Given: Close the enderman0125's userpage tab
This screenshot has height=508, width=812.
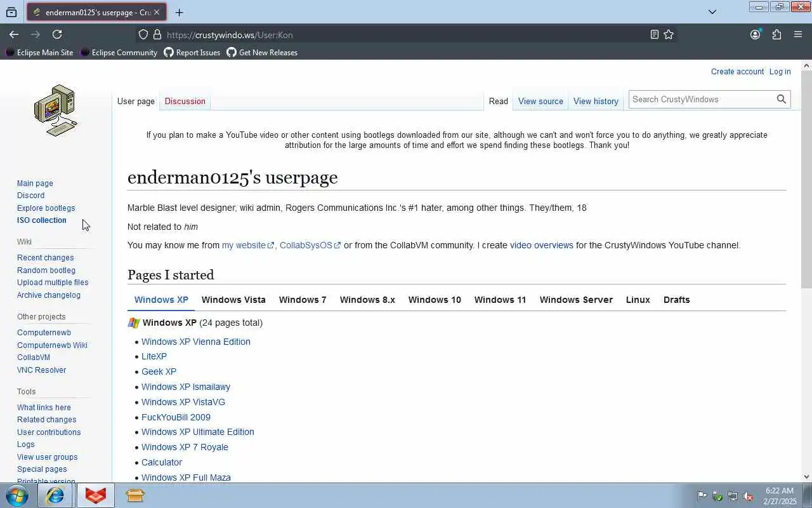Looking at the screenshot, I should point(157,12).
